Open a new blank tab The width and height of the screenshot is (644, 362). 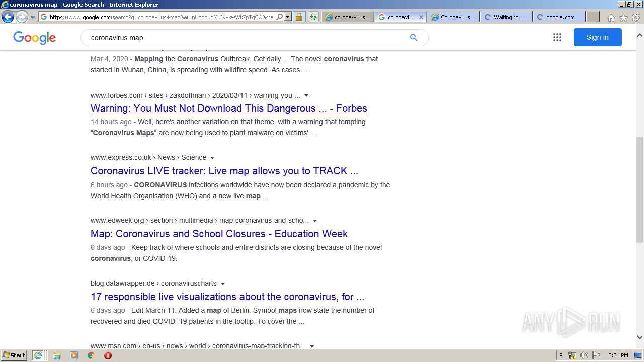pos(593,17)
